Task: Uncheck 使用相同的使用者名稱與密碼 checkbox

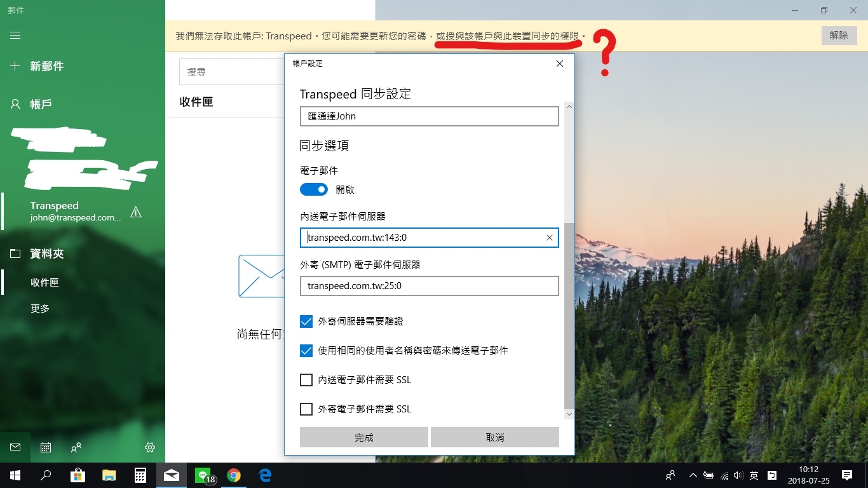Action: pyautogui.click(x=306, y=351)
